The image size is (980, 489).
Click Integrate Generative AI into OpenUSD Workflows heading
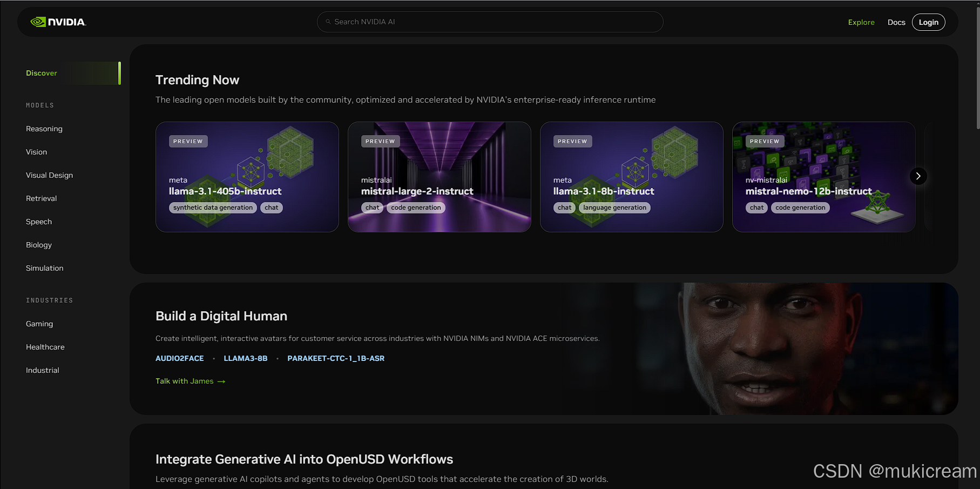point(304,459)
